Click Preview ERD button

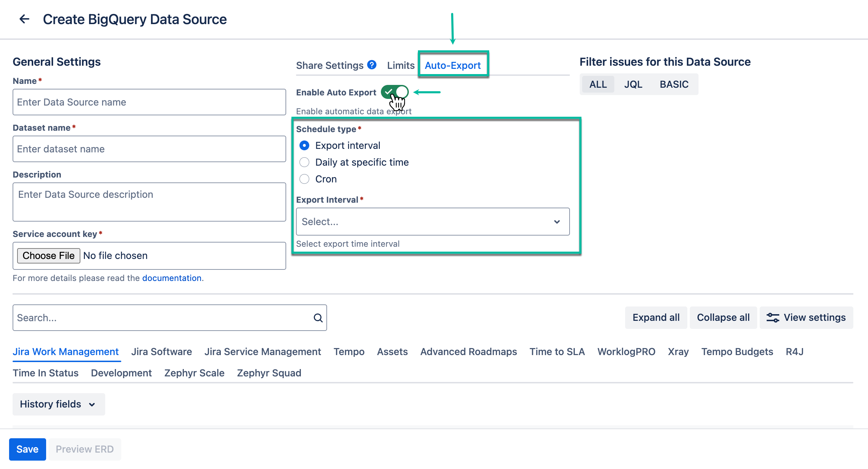coord(85,449)
